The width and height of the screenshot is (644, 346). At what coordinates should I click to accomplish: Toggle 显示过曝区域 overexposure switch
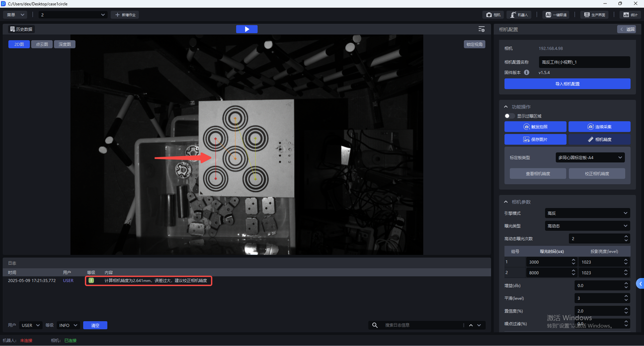(x=508, y=116)
